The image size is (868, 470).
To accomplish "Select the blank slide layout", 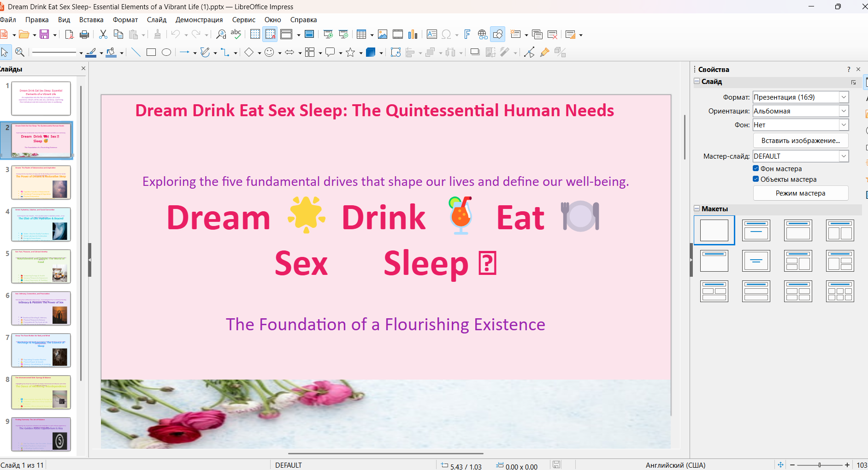I will click(714, 230).
